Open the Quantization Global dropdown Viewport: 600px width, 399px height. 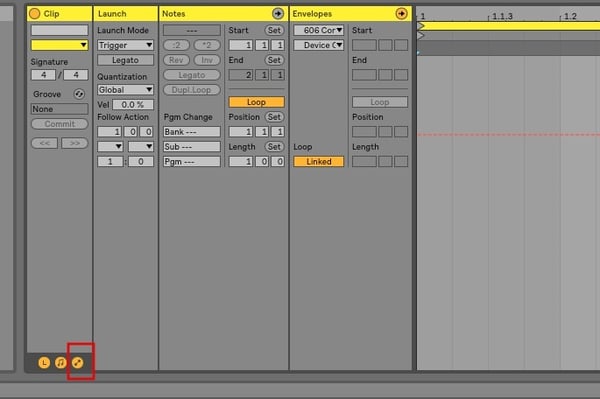126,90
